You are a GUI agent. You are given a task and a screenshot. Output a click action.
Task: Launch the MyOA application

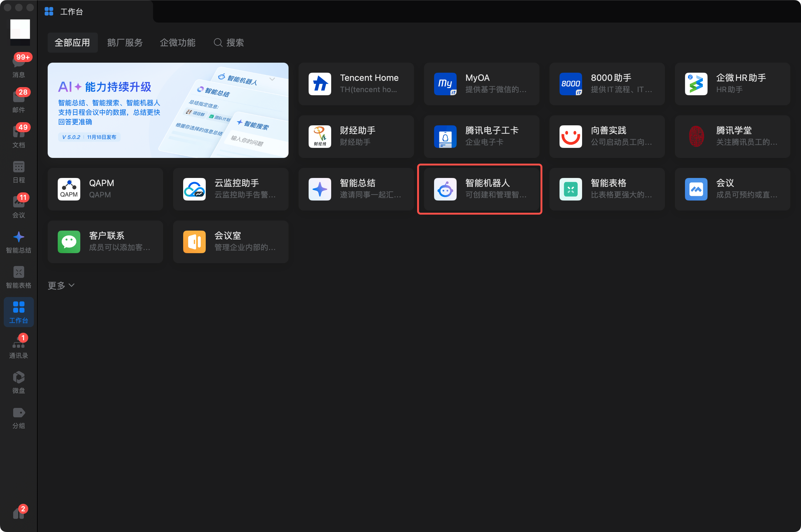[x=481, y=84]
